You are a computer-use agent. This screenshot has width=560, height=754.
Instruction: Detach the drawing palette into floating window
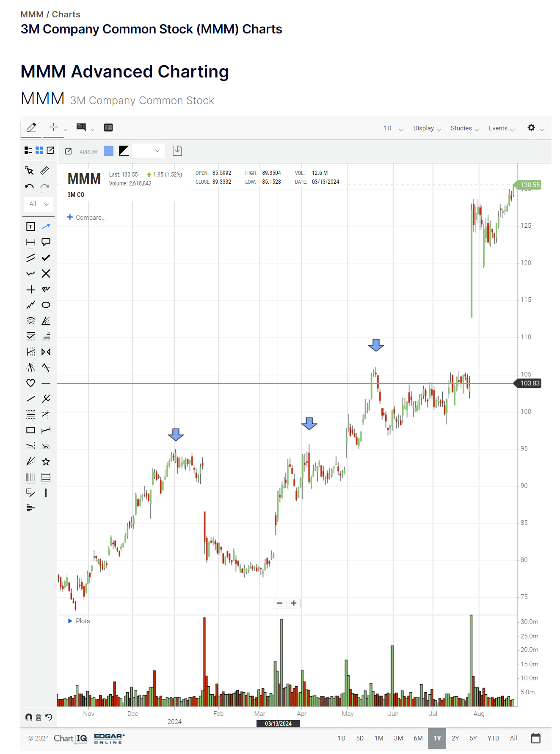point(50,150)
